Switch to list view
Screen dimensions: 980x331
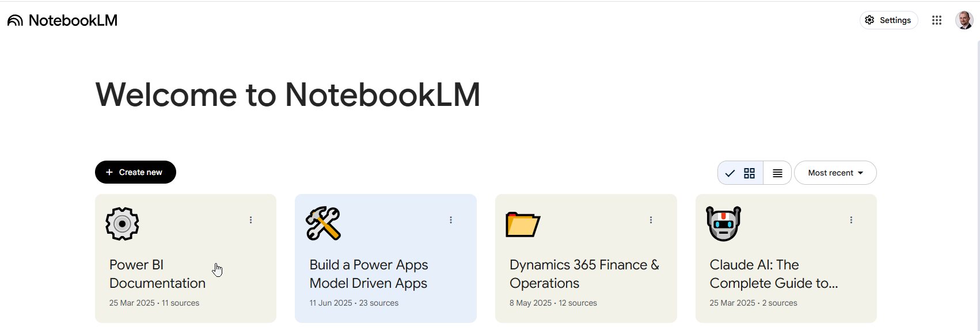tap(777, 173)
